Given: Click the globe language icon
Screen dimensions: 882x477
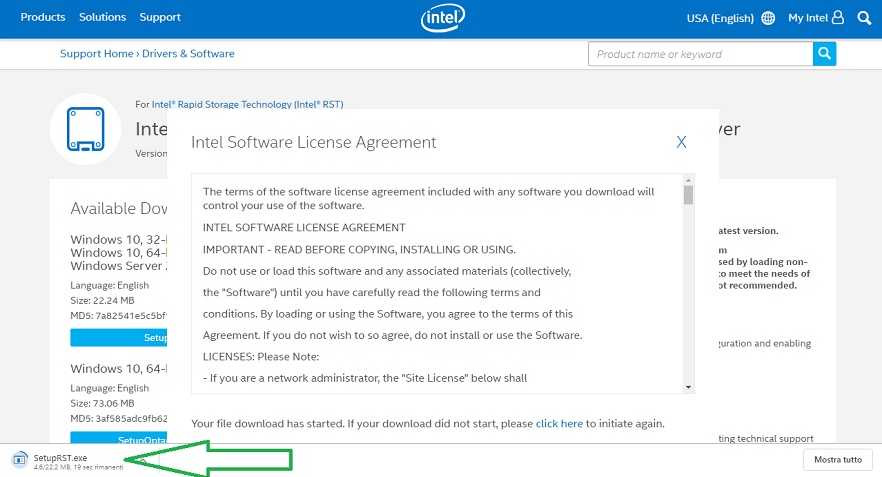Looking at the screenshot, I should tap(768, 18).
